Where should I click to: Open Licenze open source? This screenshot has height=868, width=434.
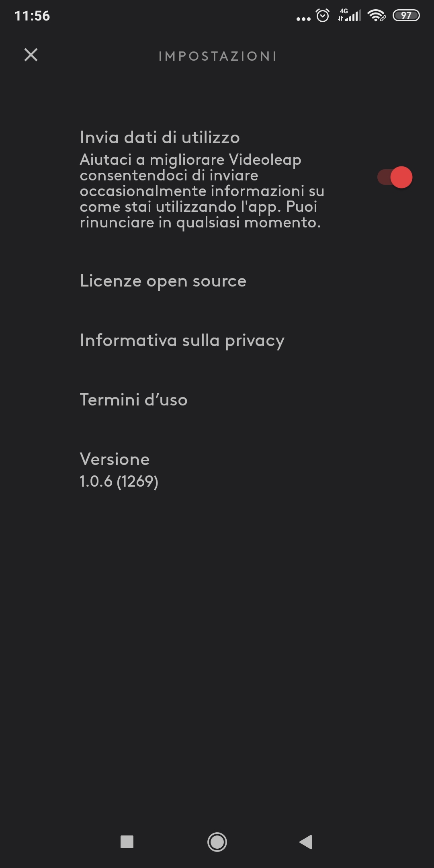[x=163, y=281]
